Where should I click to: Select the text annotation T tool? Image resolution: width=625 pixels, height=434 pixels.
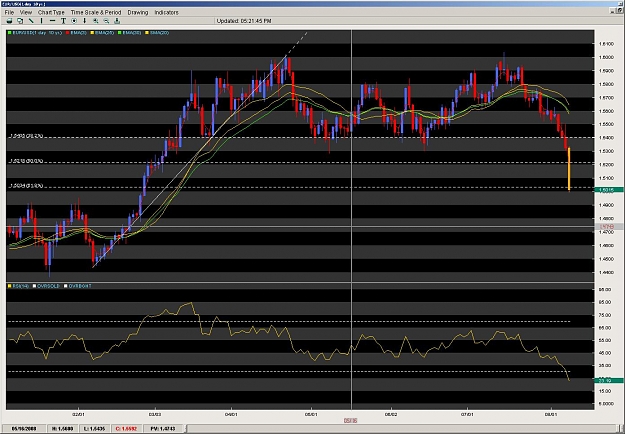[x=63, y=21]
